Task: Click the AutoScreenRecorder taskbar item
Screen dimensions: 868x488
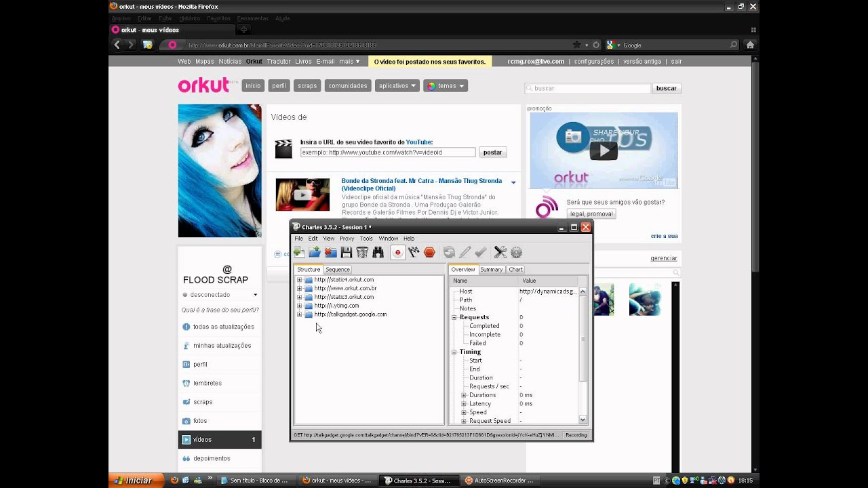Action: point(501,481)
